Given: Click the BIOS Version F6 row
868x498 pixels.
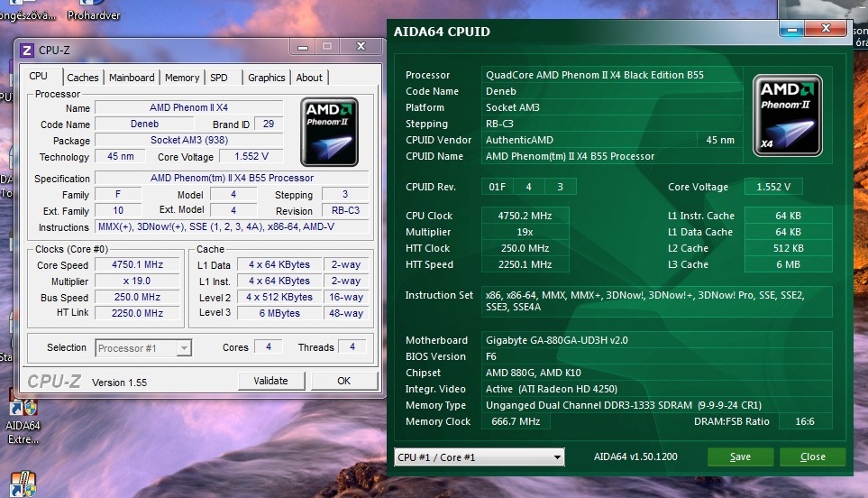Looking at the screenshot, I should click(656, 356).
